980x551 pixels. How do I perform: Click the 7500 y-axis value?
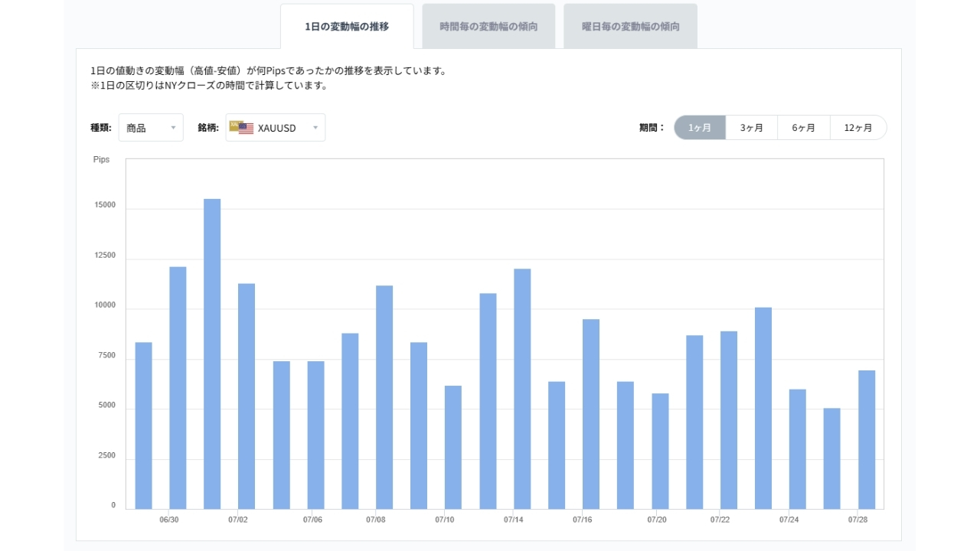click(x=106, y=356)
